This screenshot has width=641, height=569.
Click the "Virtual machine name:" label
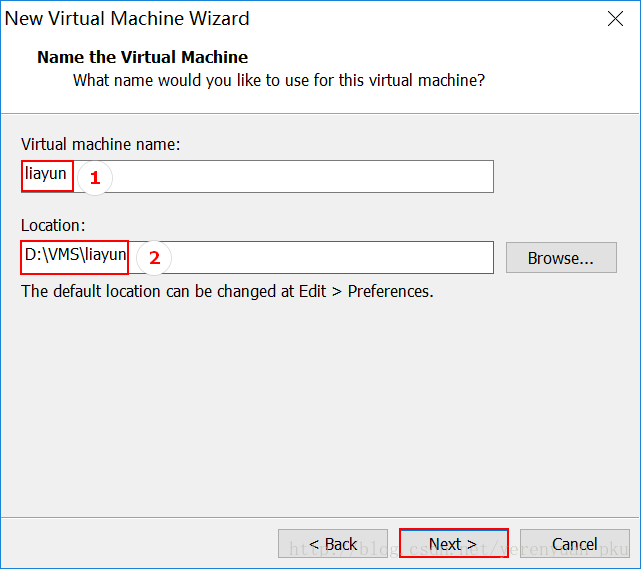[100, 145]
